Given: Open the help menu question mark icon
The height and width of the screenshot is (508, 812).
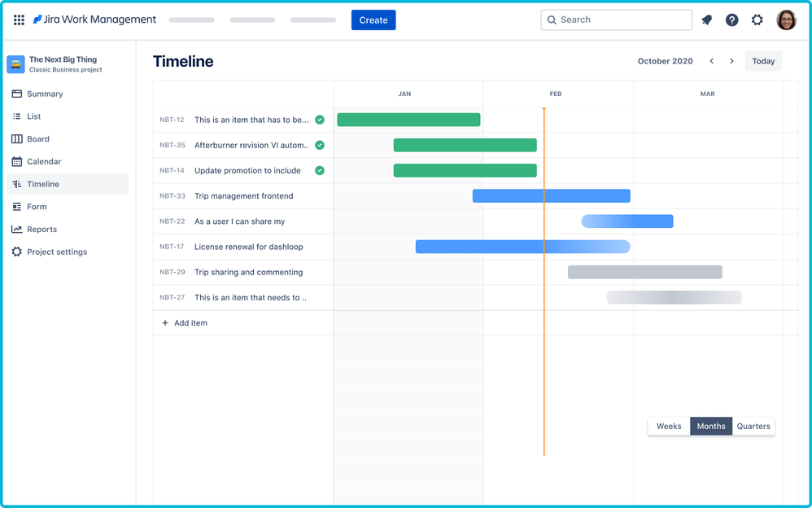Looking at the screenshot, I should (732, 20).
